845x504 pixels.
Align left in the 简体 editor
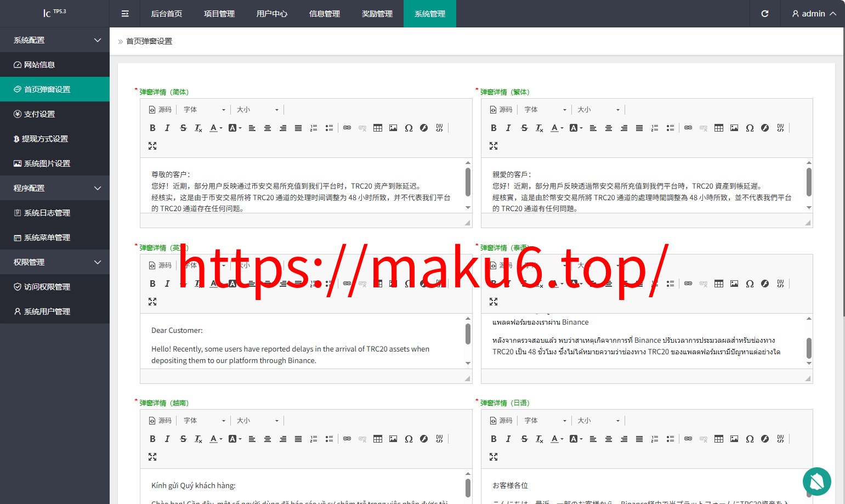(x=252, y=128)
